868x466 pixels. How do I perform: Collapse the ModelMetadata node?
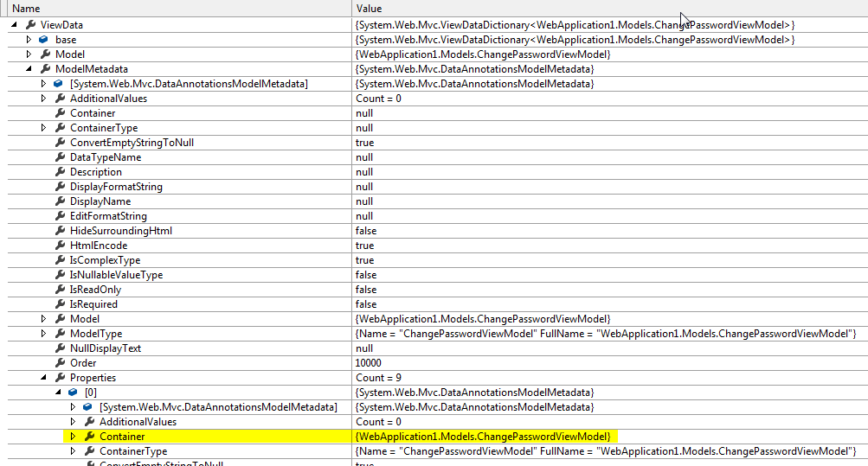pos(29,68)
